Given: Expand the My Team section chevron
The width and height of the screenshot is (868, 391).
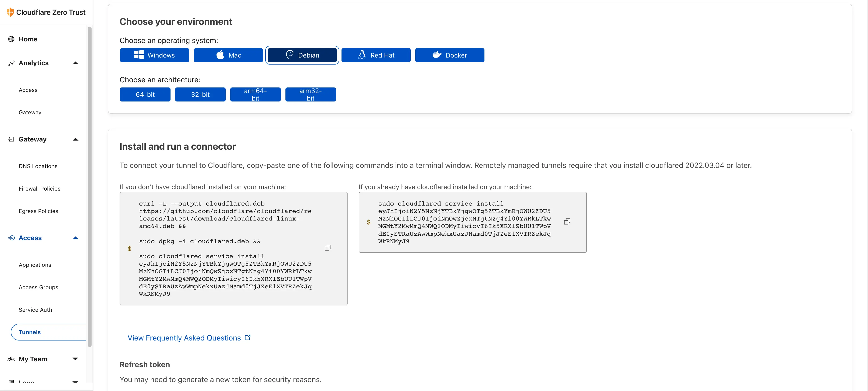Looking at the screenshot, I should (75, 359).
